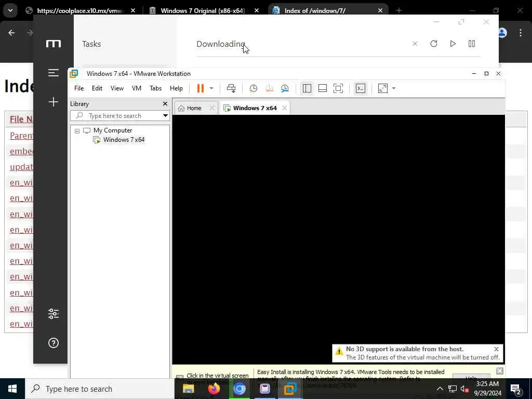Image resolution: width=532 pixels, height=399 pixels.
Task: Open File Explorer from the taskbar
Action: (x=188, y=389)
